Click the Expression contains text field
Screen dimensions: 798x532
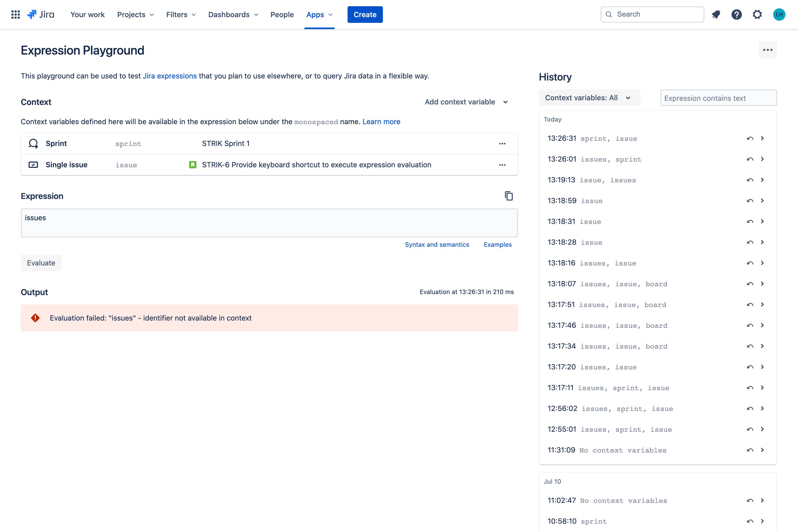(x=718, y=98)
